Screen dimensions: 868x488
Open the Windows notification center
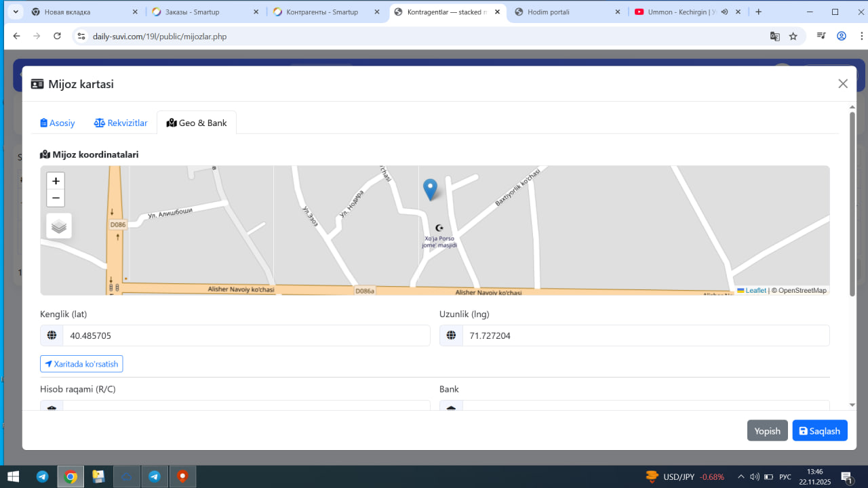click(x=846, y=476)
